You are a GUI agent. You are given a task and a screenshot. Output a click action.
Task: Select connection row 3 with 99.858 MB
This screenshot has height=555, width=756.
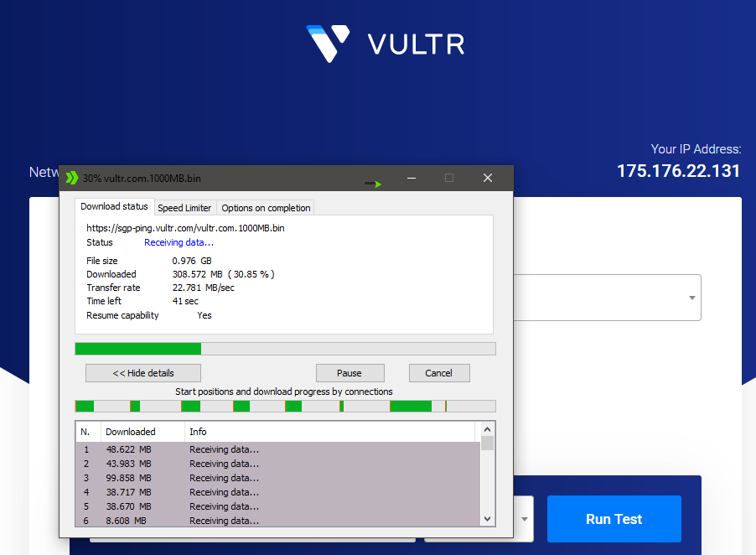click(277, 478)
